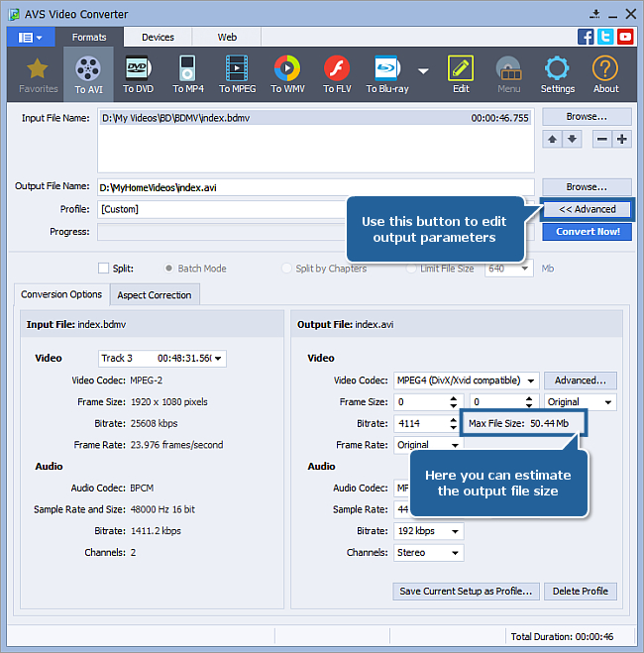Select the Batch Mode radio button
This screenshot has height=653, width=644.
(x=168, y=269)
